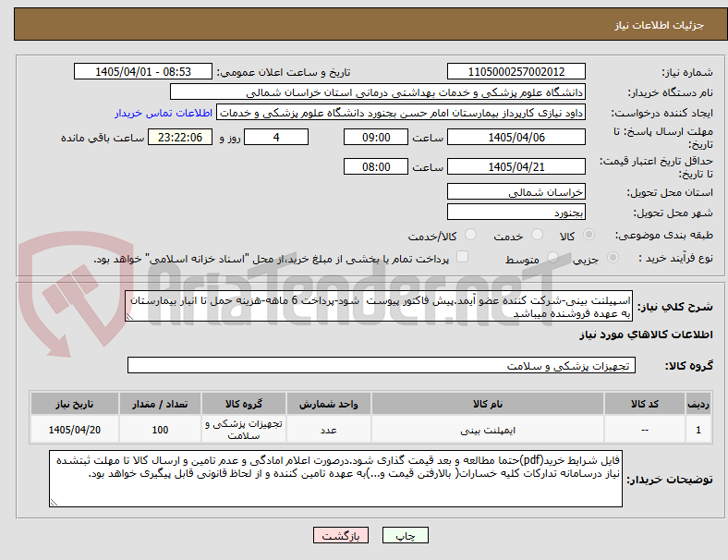Click the 1405/04/21 price validity date field
Viewport: 728px width, 560px height.
coord(516,166)
